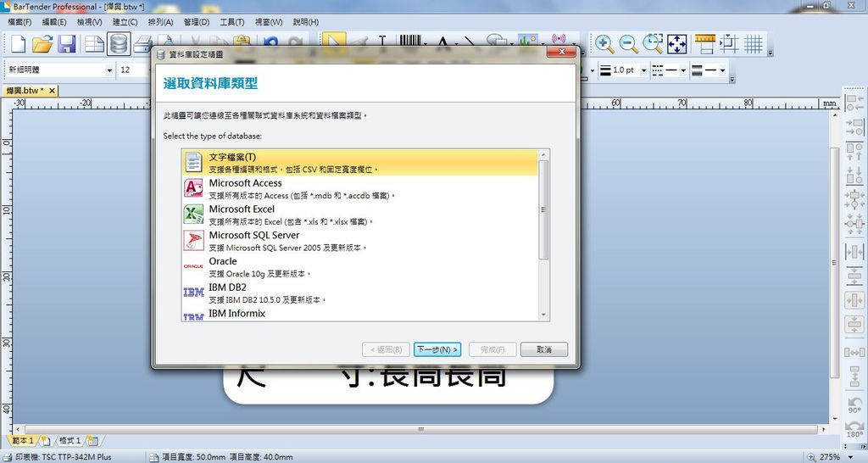Image resolution: width=868 pixels, height=463 pixels.
Task: Click the canvas horizontal scrollbar
Action: pyautogui.click(x=420, y=429)
